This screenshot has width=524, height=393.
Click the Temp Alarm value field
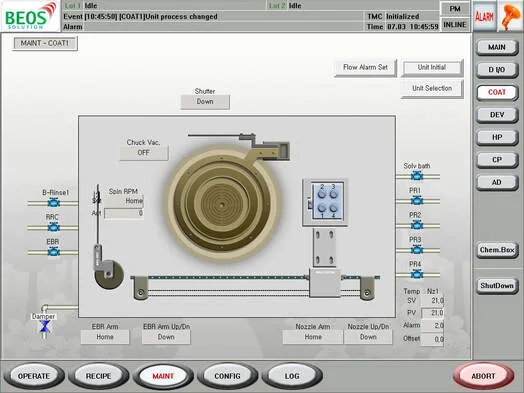432,325
